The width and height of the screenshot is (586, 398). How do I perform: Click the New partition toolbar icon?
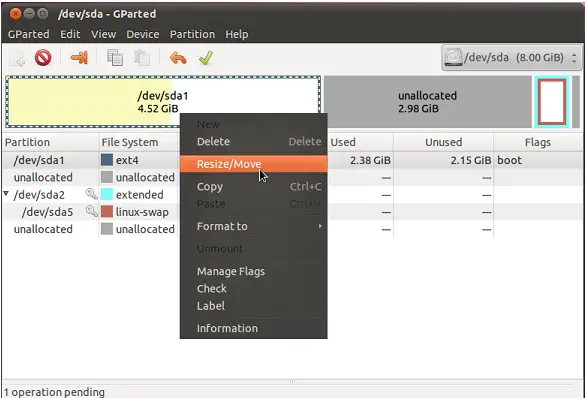(17, 58)
